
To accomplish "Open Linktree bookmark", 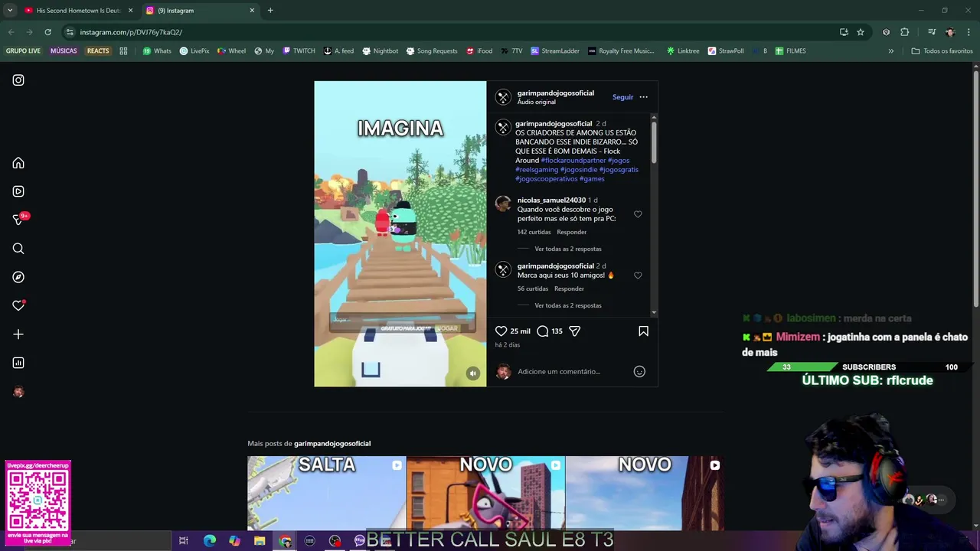I will (683, 51).
